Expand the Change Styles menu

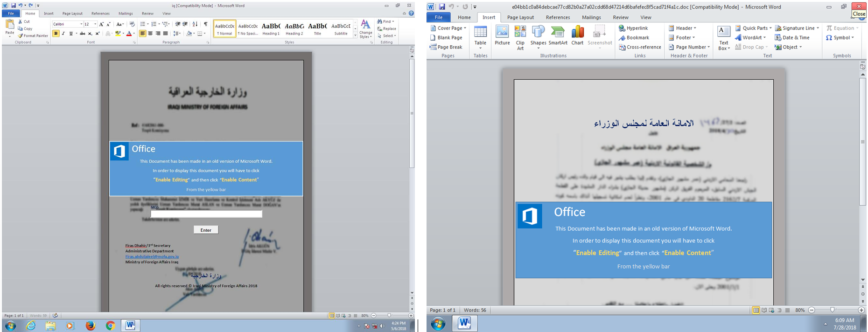pos(365,29)
